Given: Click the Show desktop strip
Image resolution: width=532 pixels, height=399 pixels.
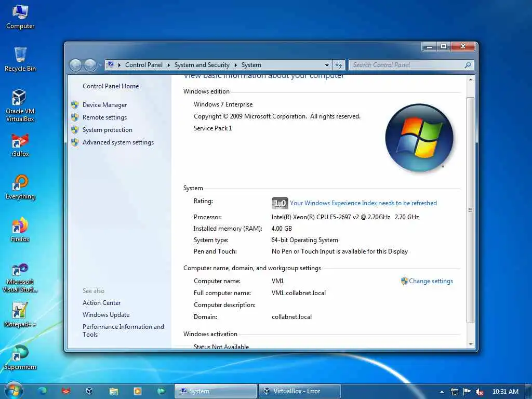Looking at the screenshot, I should click(529, 391).
